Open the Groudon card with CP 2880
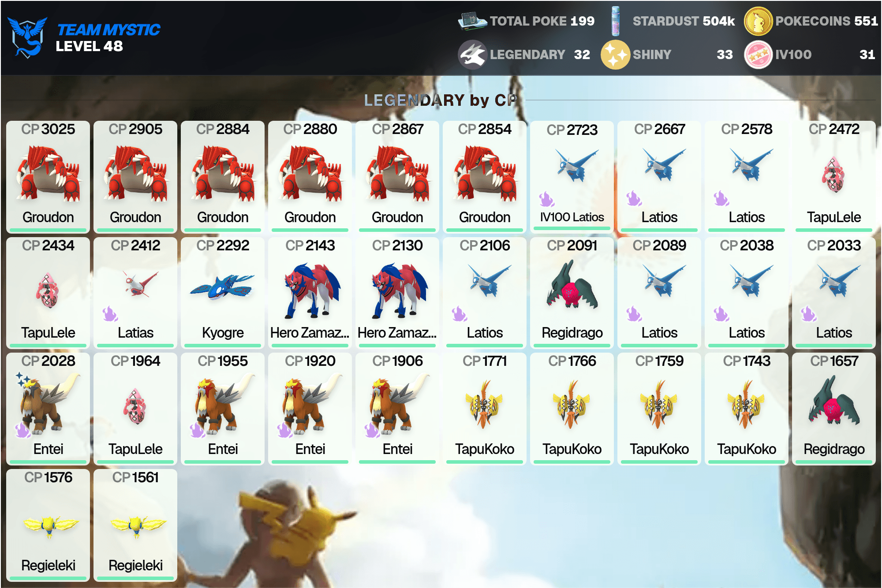The height and width of the screenshot is (588, 882). pyautogui.click(x=310, y=177)
